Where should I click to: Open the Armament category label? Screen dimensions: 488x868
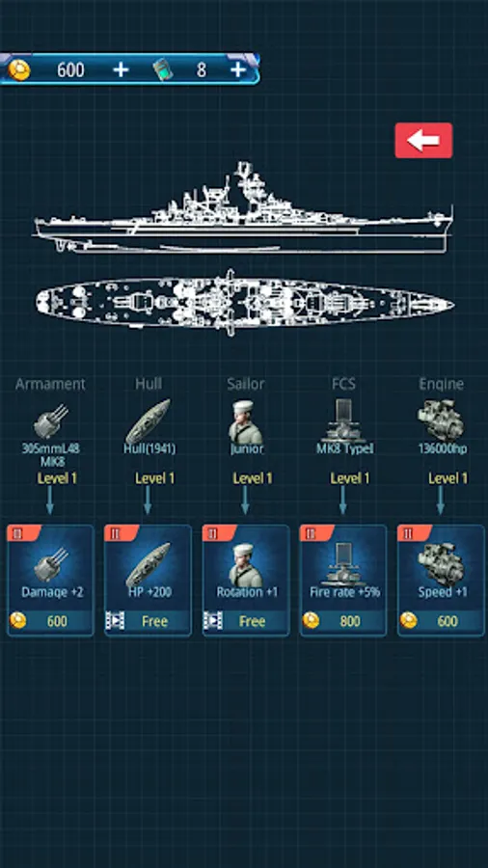pyautogui.click(x=50, y=384)
